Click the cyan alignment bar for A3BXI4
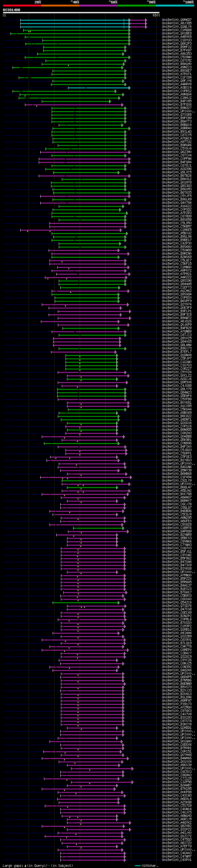The height and width of the screenshot is (868, 197). [99, 88]
